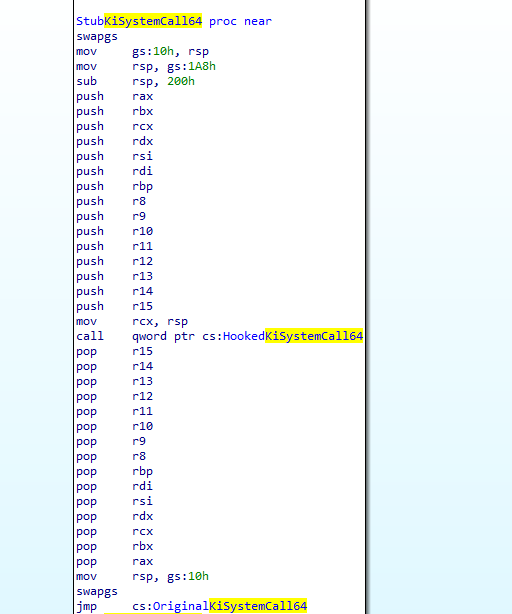
Task: Click the push rsi instruction
Action: click(114, 156)
